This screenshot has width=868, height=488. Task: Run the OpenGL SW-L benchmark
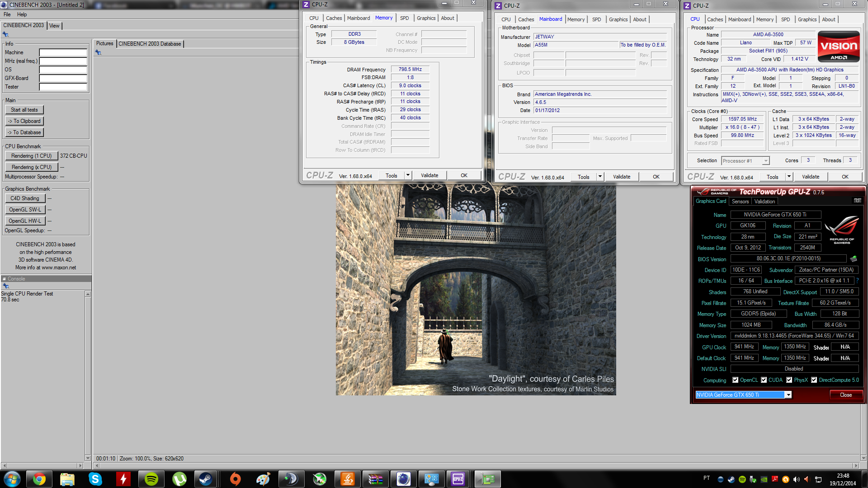(25, 210)
